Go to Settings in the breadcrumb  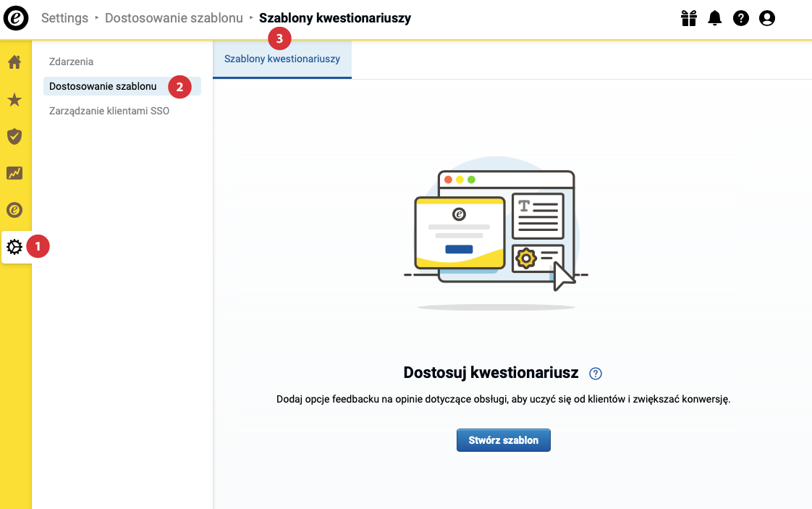click(64, 18)
